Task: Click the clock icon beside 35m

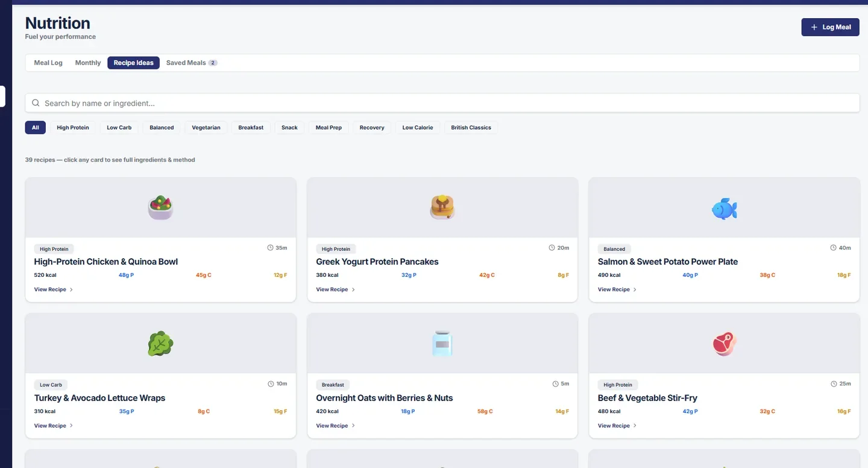Action: point(270,247)
